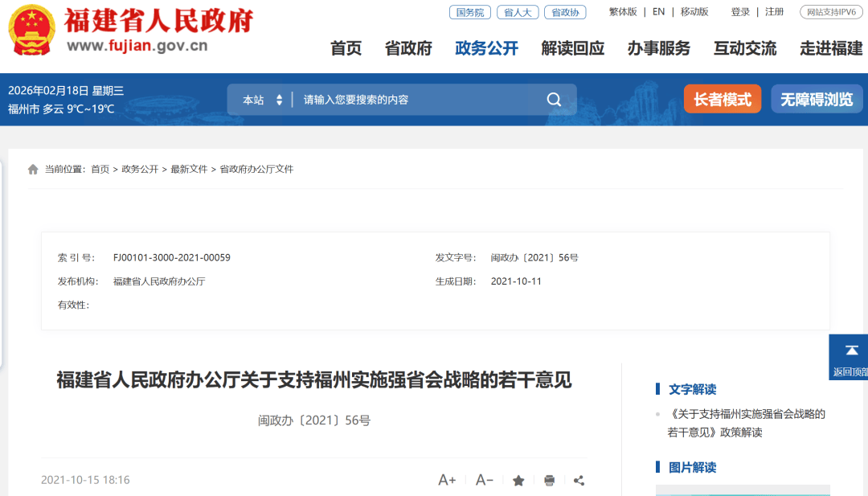Bookmark article with the star icon
This screenshot has height=496, width=868.
pos(518,481)
